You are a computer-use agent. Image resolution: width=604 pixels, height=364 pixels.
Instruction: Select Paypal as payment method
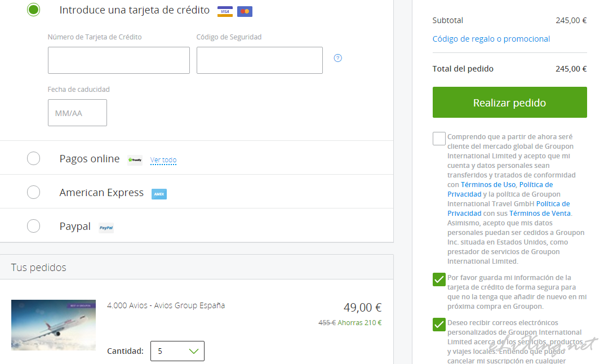pos(33,226)
